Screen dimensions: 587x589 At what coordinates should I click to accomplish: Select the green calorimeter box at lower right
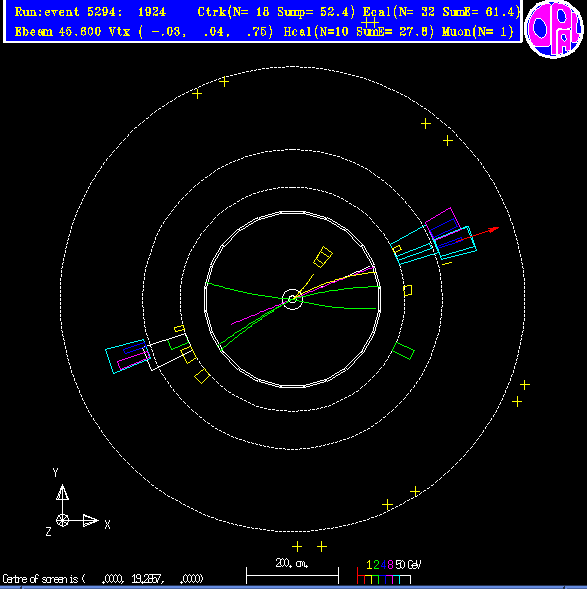[403, 351]
